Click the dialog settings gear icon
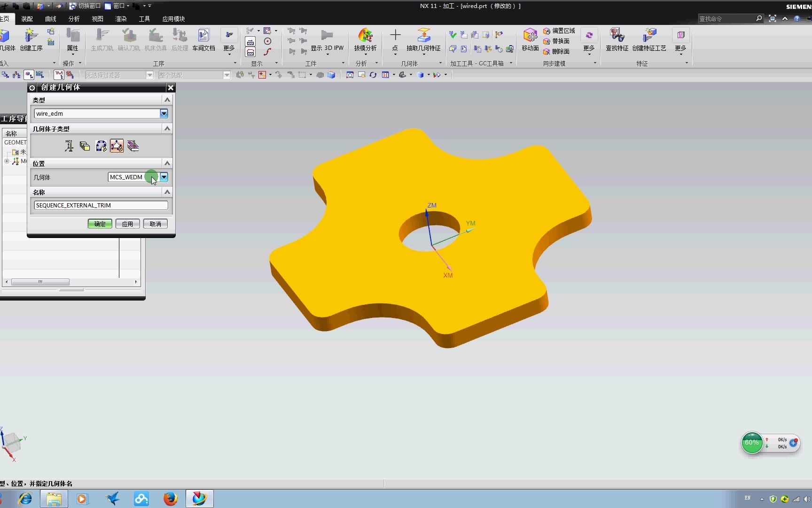Viewport: 812px width, 508px height. (x=32, y=87)
